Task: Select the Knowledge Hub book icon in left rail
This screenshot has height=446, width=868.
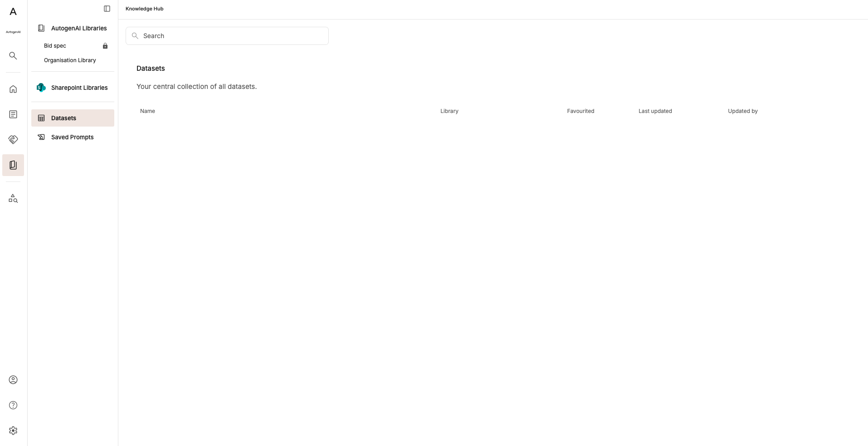Action: [x=13, y=165]
